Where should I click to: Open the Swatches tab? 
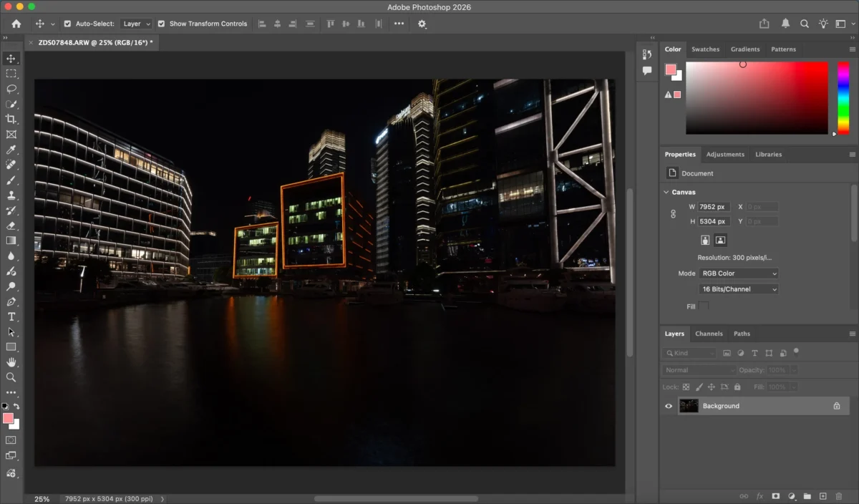tap(706, 49)
